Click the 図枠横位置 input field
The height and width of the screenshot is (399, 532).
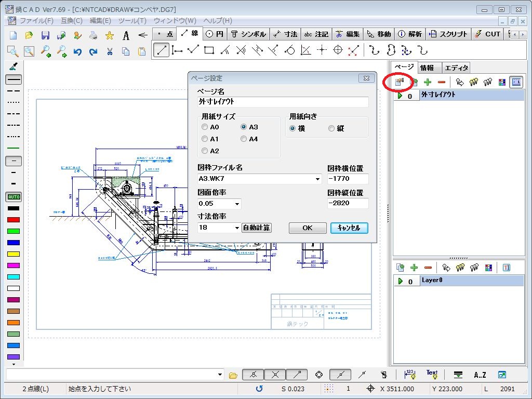click(348, 179)
